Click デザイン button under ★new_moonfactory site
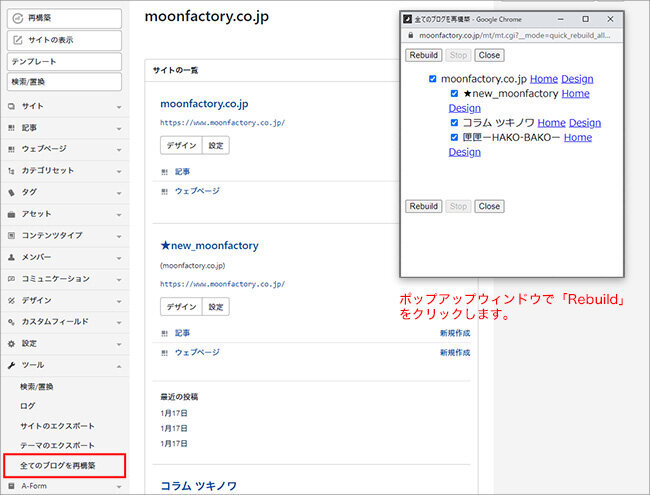 tap(181, 307)
